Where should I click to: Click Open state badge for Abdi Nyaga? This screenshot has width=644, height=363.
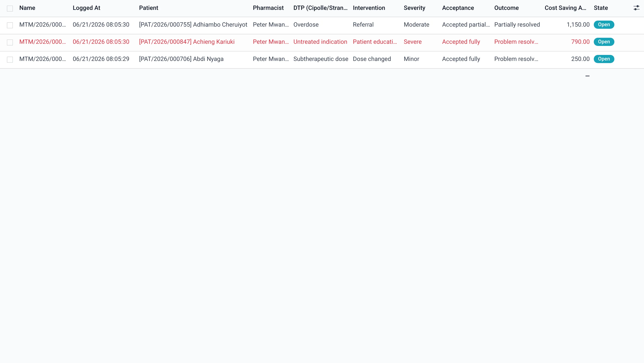tap(604, 59)
